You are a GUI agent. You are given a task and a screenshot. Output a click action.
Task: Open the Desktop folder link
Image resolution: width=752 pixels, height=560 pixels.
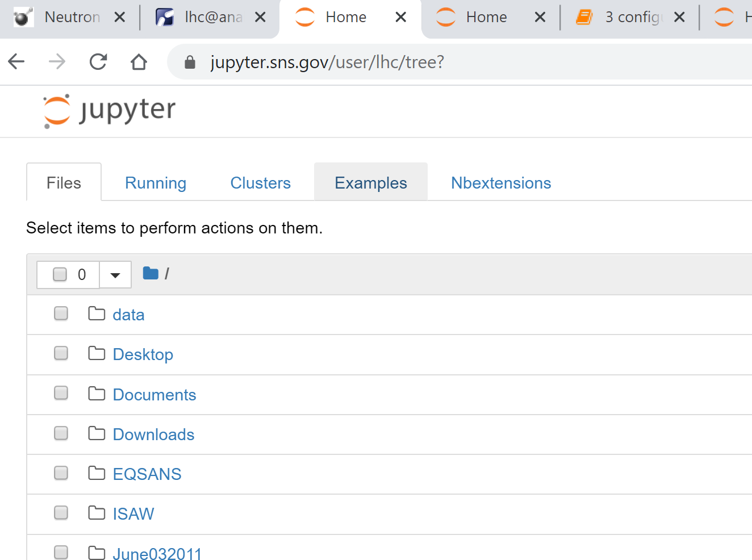[x=143, y=354]
